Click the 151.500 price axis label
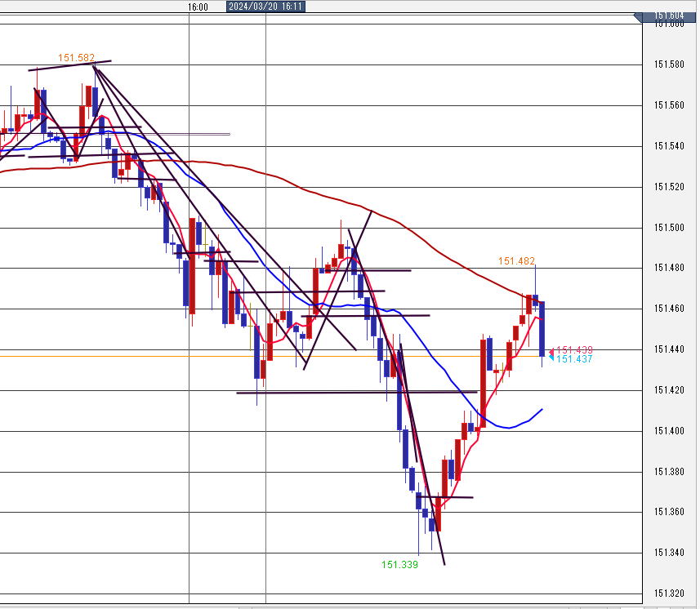The image size is (700, 609). tap(669, 228)
